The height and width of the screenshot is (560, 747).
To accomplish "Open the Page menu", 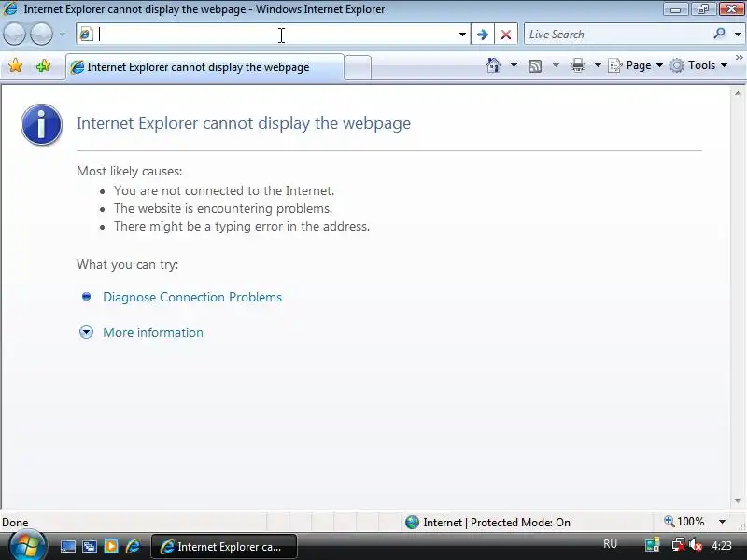I will click(x=635, y=65).
